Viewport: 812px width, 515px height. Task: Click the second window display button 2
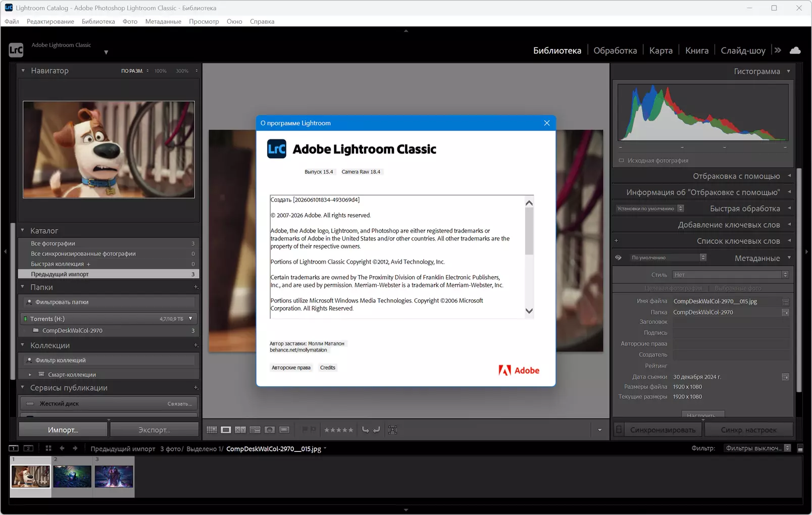(x=29, y=448)
